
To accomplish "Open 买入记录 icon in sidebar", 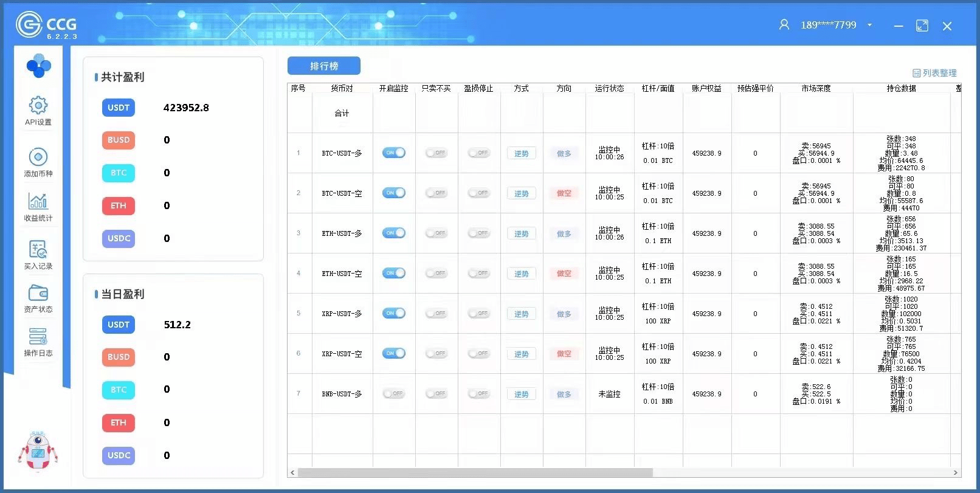I will pyautogui.click(x=38, y=249).
